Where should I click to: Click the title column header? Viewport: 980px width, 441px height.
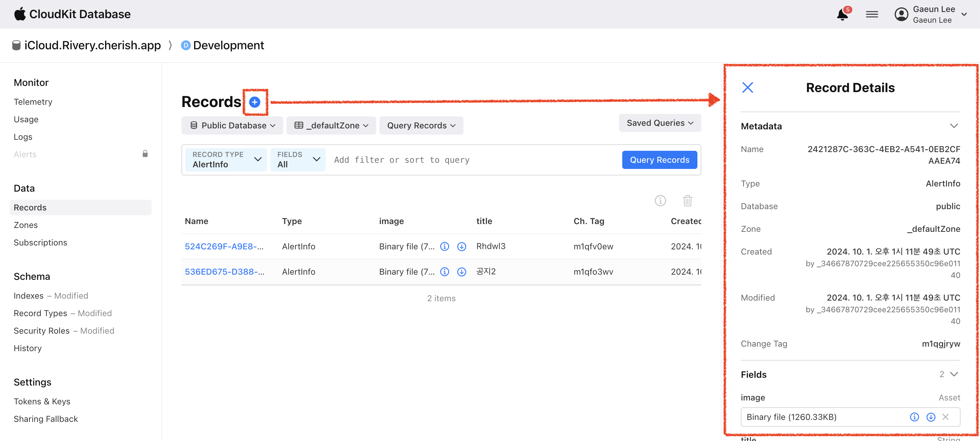pos(484,221)
